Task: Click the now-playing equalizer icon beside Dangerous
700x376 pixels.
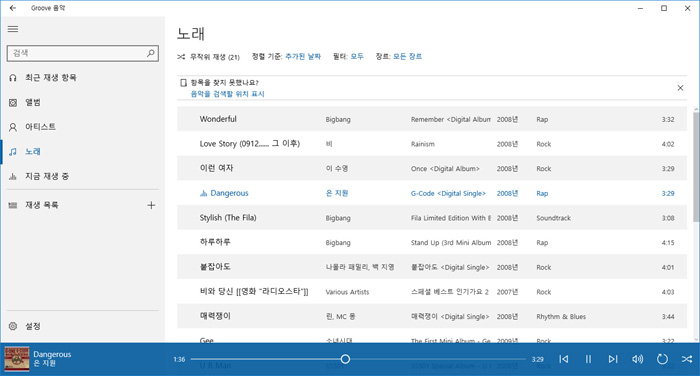Action: [204, 193]
